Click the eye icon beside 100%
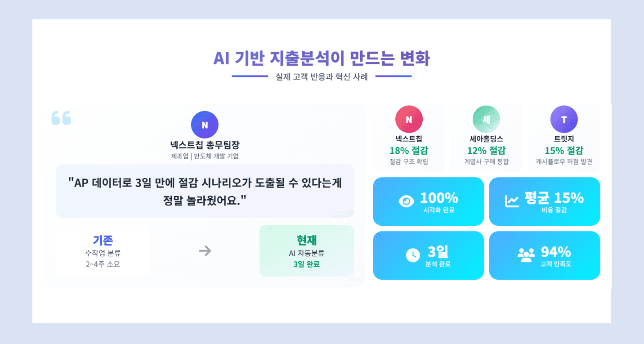Image resolution: width=644 pixels, height=344 pixels. tap(407, 201)
